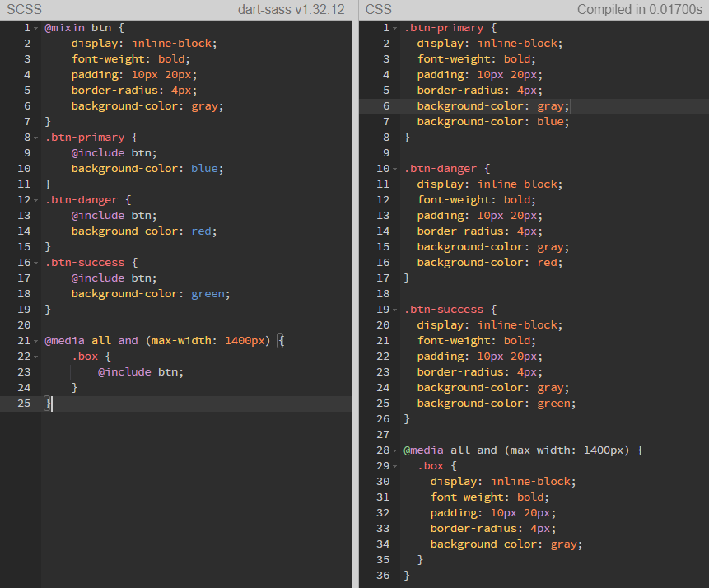The image size is (709, 588).
Task: Click the '.btn-danger {' selector in the CSS output
Action: (447, 169)
